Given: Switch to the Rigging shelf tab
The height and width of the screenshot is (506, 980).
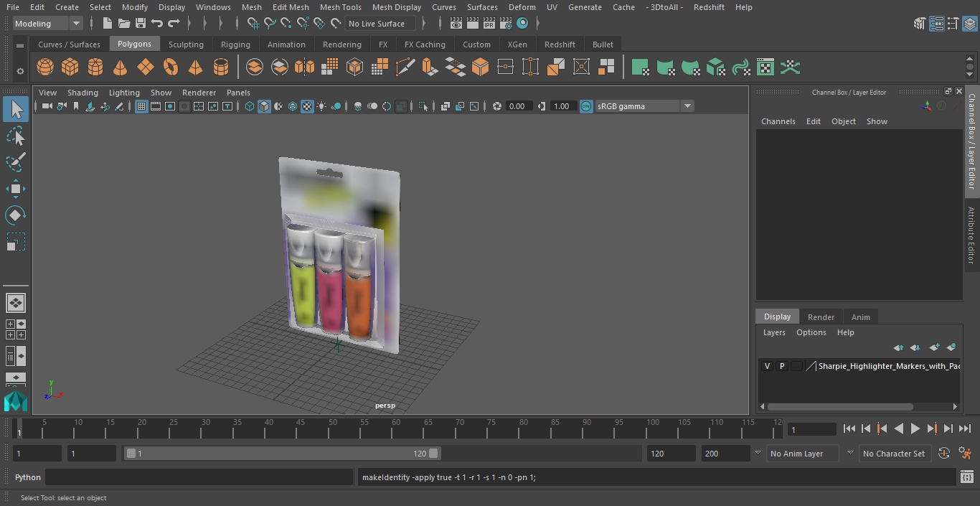Looking at the screenshot, I should tap(235, 44).
